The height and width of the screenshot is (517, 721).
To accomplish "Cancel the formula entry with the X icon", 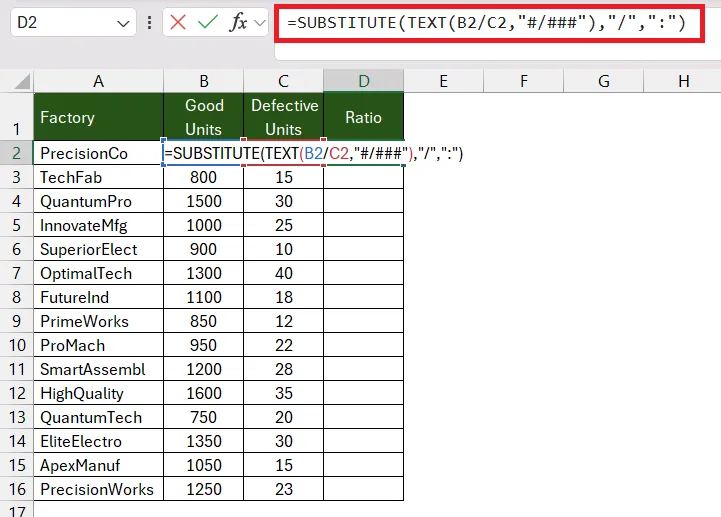I will [177, 22].
